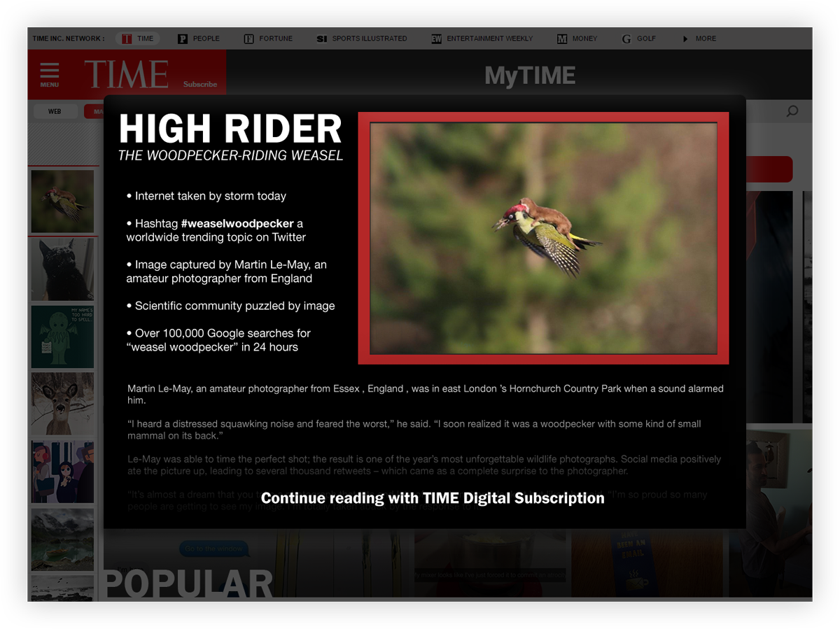Click the search magnifier icon
The height and width of the screenshot is (629, 840).
point(792,111)
